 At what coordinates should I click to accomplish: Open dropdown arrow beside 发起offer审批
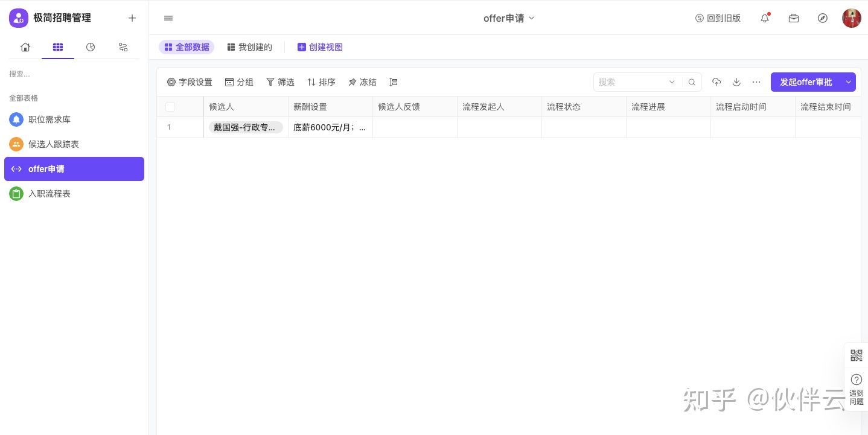point(849,82)
